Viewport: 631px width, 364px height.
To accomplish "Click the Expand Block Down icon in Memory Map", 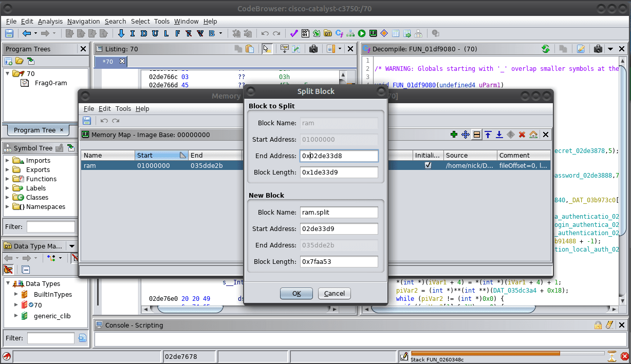I will 499,135.
